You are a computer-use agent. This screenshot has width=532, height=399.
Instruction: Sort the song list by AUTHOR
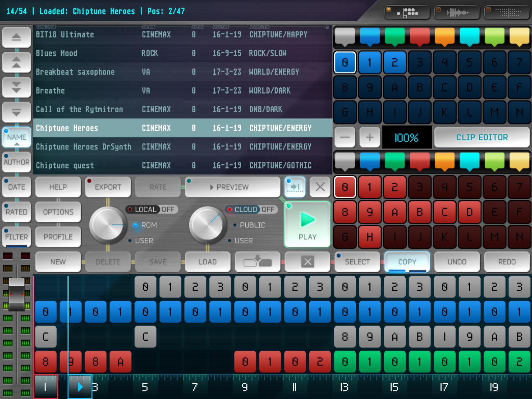pos(17,162)
